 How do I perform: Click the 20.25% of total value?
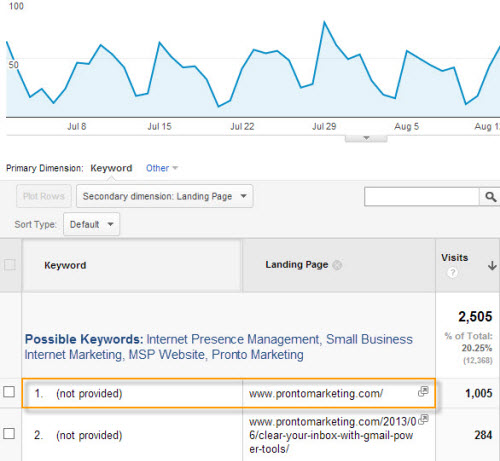tap(477, 348)
